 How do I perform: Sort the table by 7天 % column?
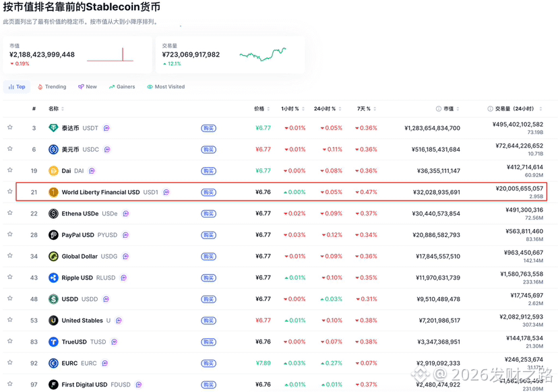coord(367,108)
